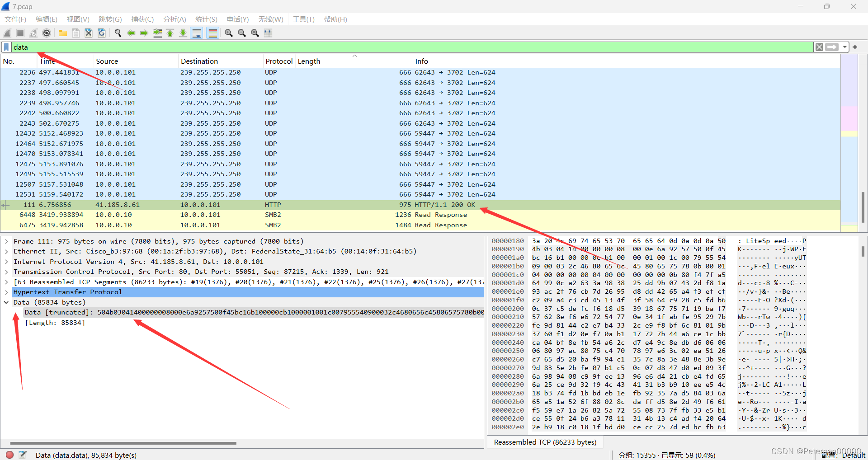Viewport: 868px width, 460px height.
Task: Zoom in the main window text
Action: click(x=229, y=33)
